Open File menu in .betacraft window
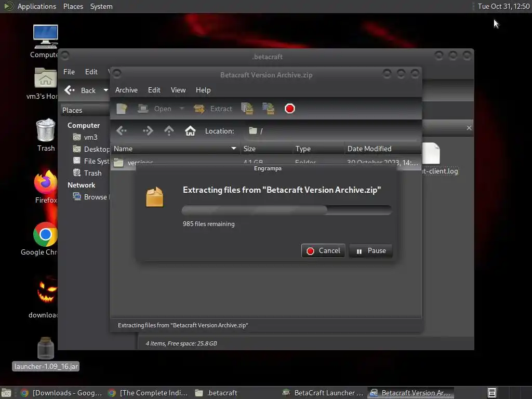This screenshot has width=532, height=399. (69, 72)
